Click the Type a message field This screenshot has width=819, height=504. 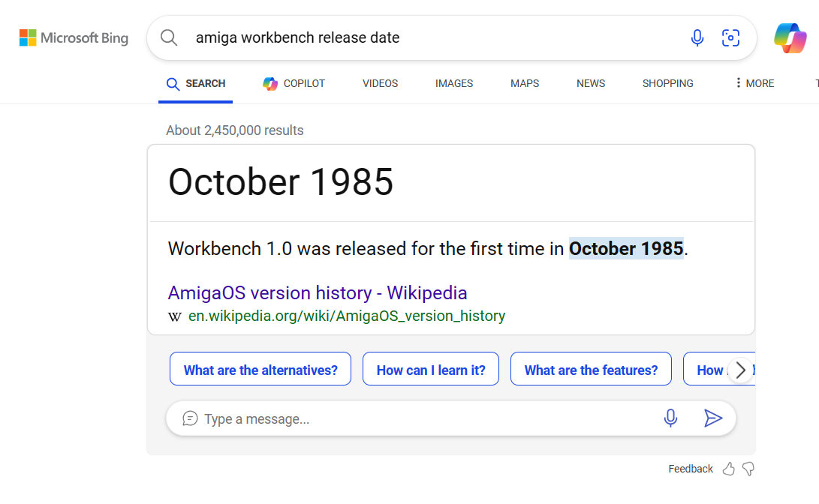tap(420, 418)
